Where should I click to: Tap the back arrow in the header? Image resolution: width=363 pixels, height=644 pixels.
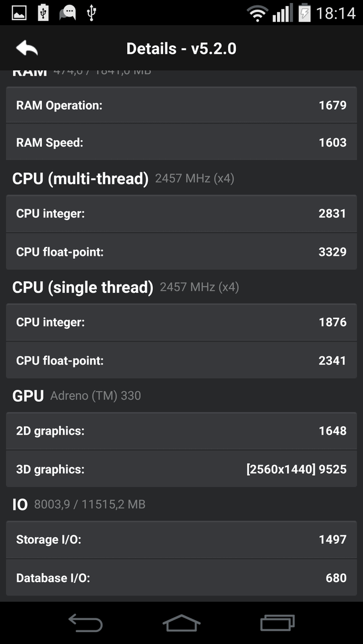[x=27, y=48]
